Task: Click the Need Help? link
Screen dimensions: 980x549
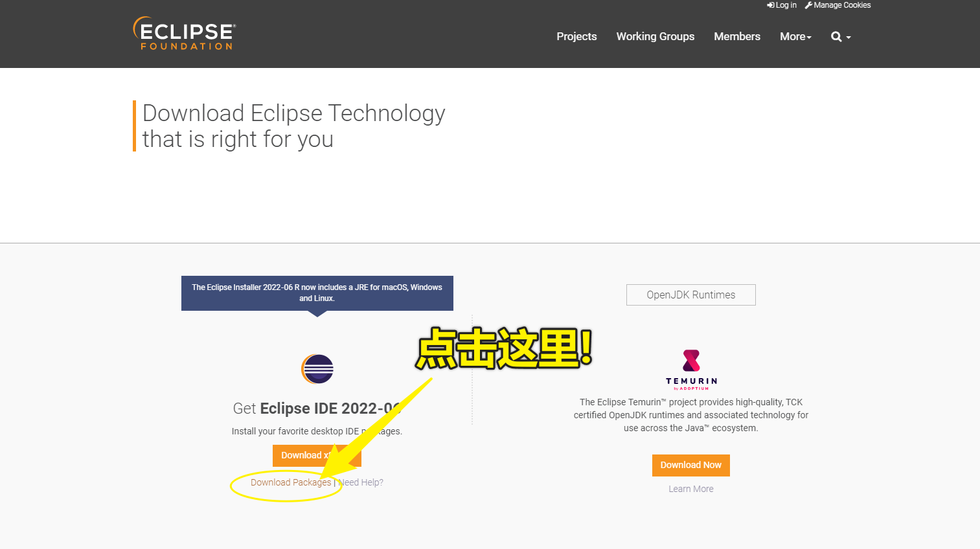Action: (361, 482)
